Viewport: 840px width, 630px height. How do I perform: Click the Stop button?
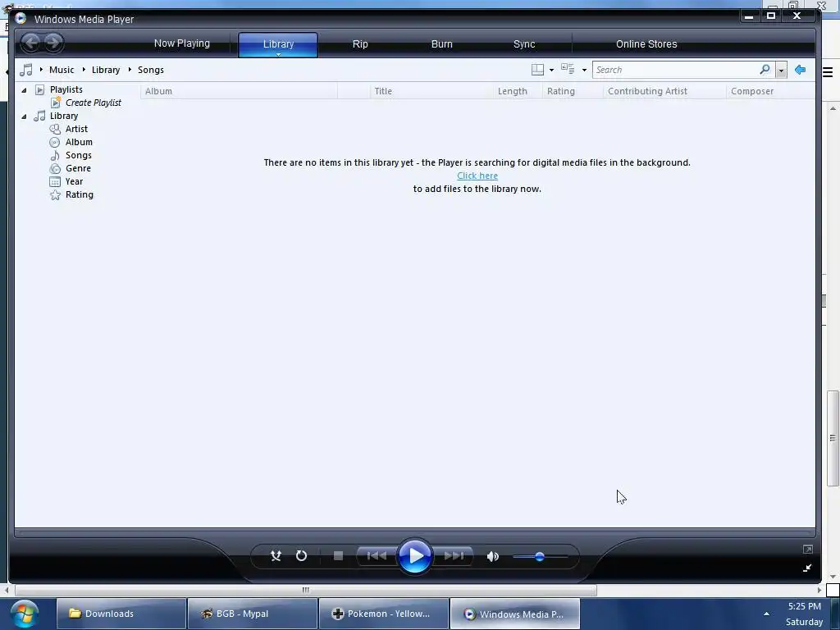pyautogui.click(x=338, y=556)
